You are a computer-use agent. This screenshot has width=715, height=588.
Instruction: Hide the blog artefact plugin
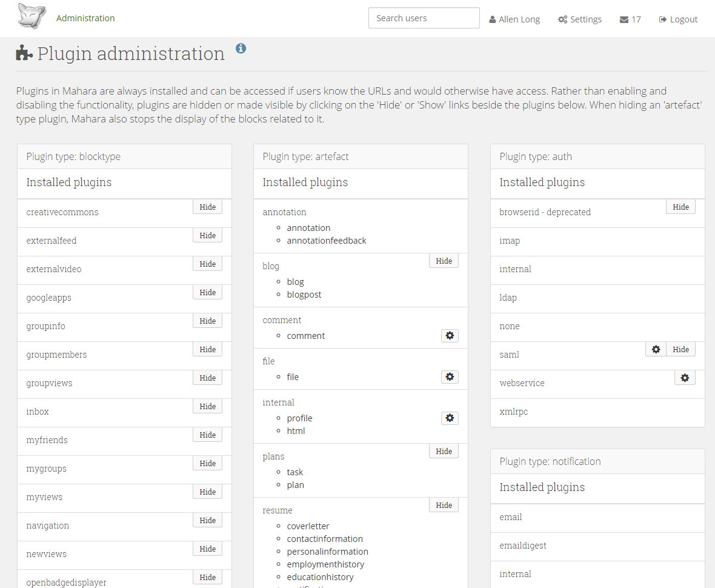coord(444,261)
